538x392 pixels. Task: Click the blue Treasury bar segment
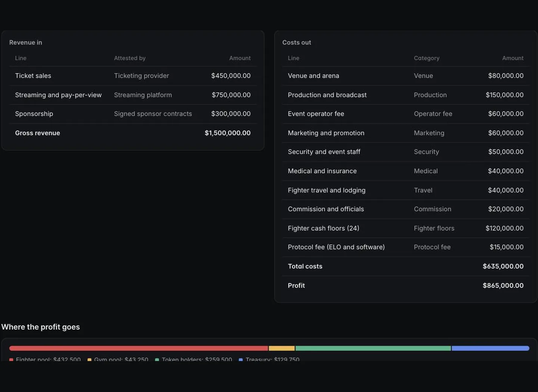tap(491, 348)
